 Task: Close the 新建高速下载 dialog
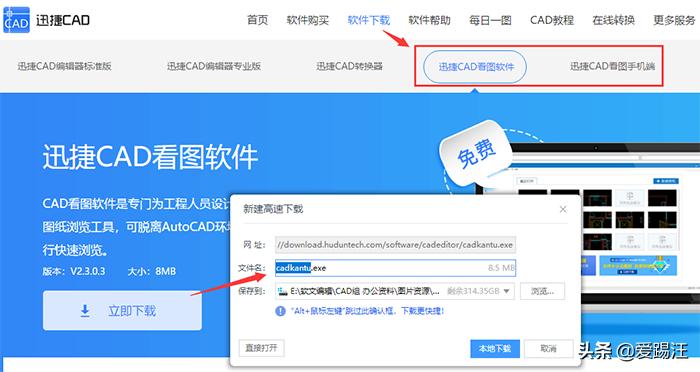(563, 209)
